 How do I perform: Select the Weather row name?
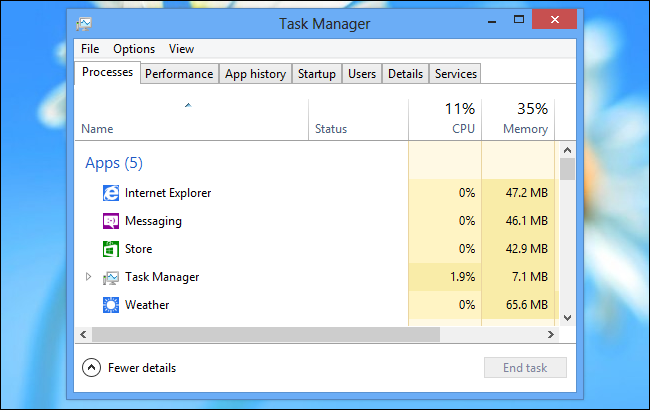click(x=147, y=305)
